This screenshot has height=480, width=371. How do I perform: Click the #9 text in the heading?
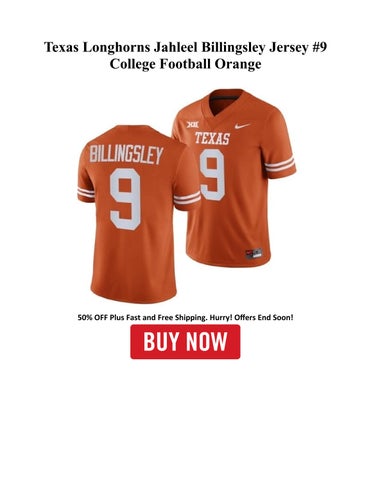pos(320,47)
